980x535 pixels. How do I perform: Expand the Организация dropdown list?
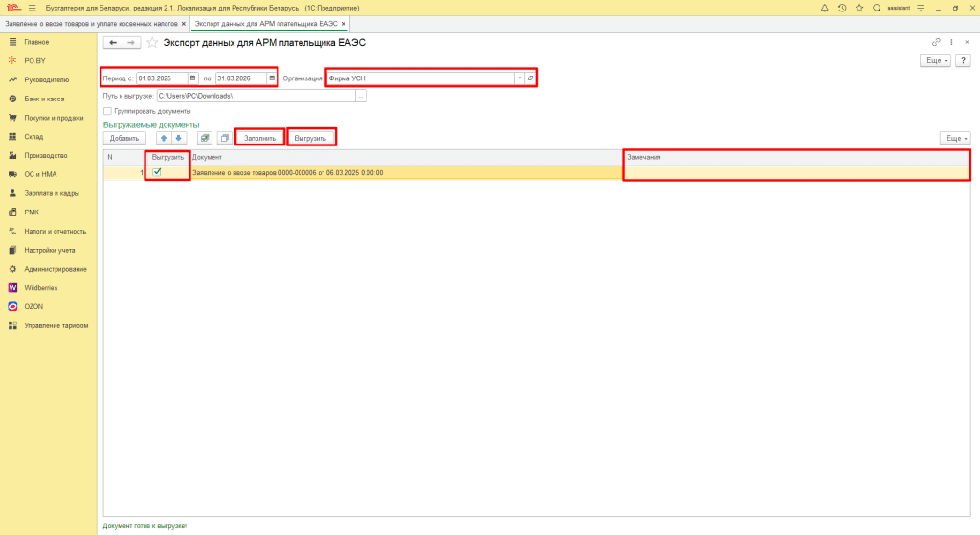click(x=519, y=78)
